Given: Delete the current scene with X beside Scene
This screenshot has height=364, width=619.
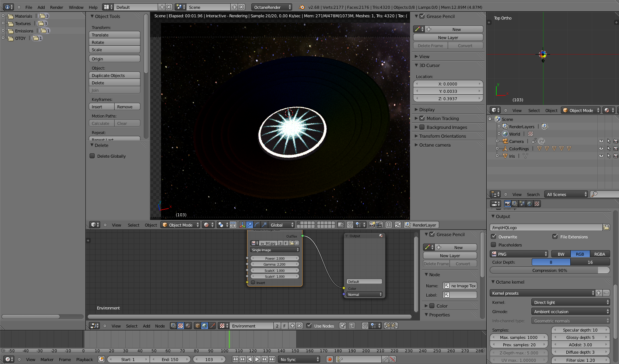Looking at the screenshot, I should (241, 7).
